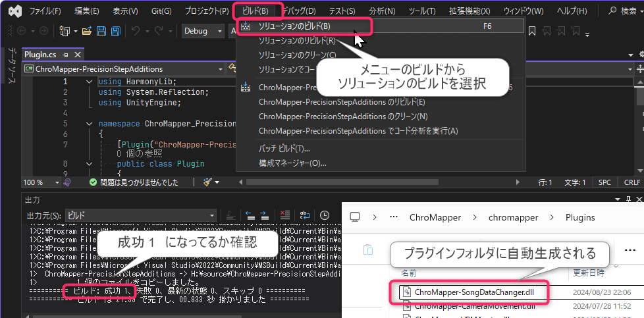Click the code cleanup broom icon

(x=207, y=182)
